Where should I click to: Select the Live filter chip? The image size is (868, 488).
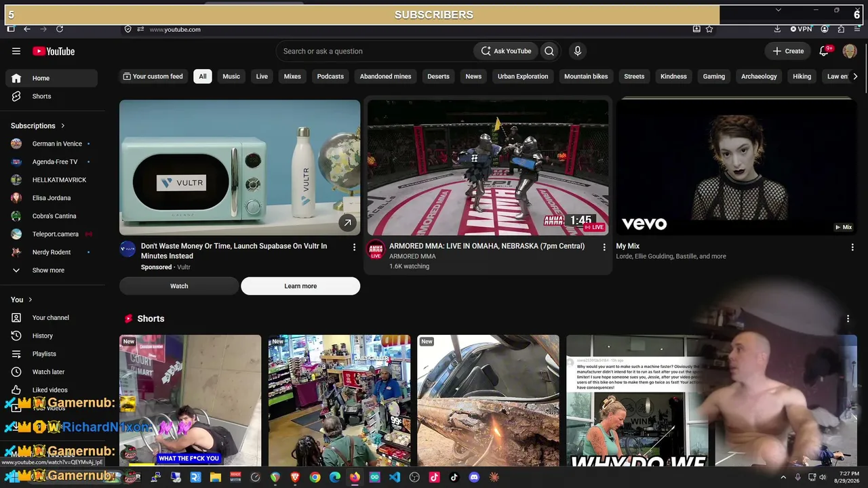[x=262, y=77]
